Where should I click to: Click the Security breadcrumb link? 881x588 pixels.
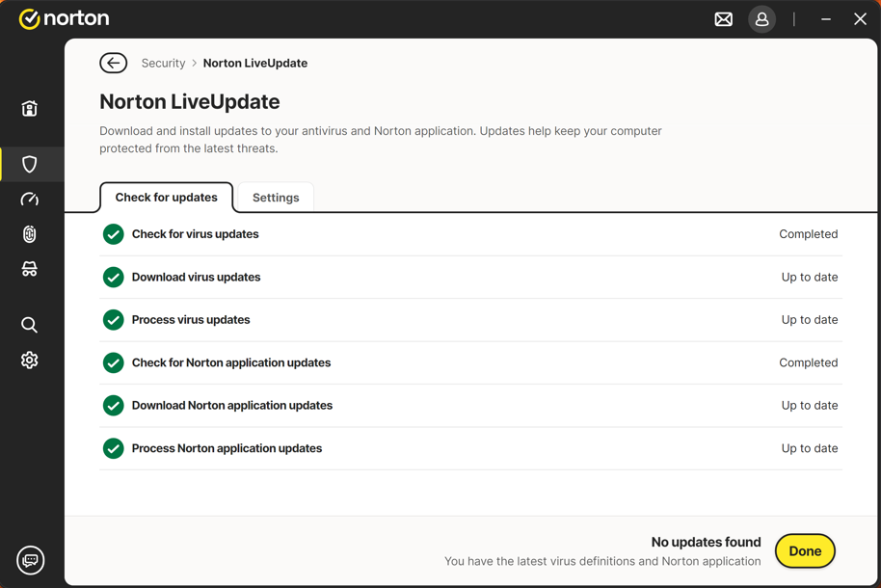(163, 64)
